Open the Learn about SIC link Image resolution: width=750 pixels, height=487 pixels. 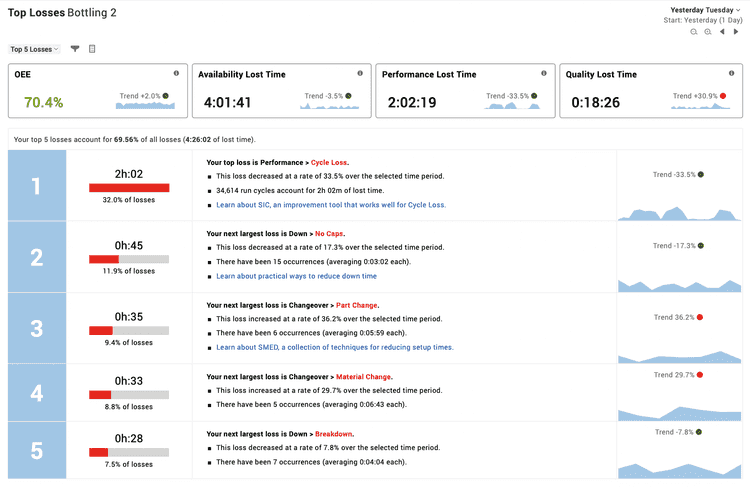[331, 205]
